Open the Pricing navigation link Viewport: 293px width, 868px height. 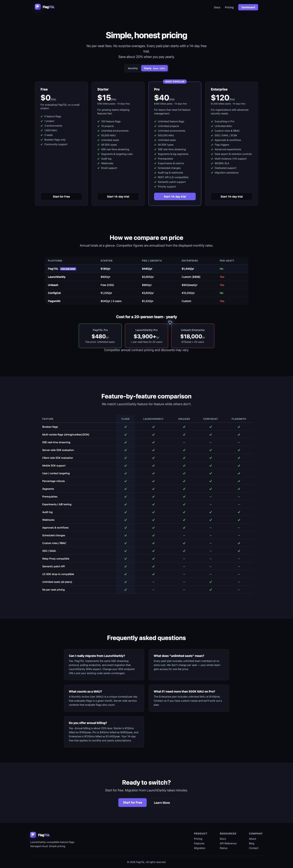229,7
